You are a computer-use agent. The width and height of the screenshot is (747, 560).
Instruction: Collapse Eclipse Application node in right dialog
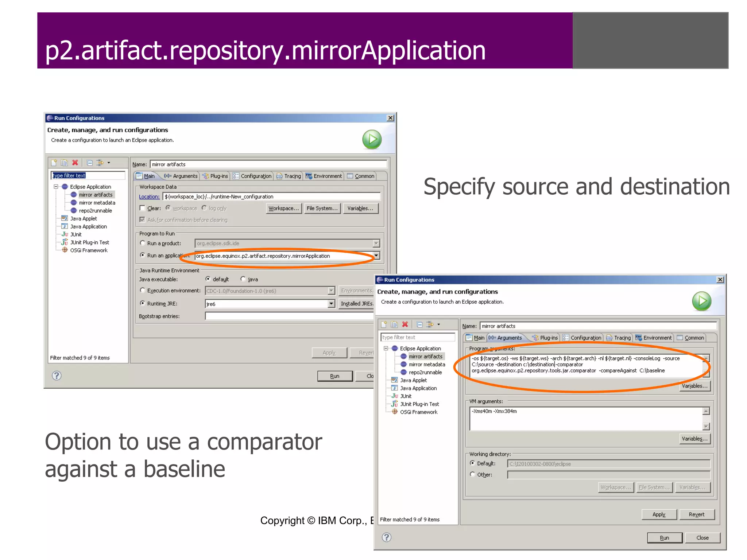(x=386, y=349)
